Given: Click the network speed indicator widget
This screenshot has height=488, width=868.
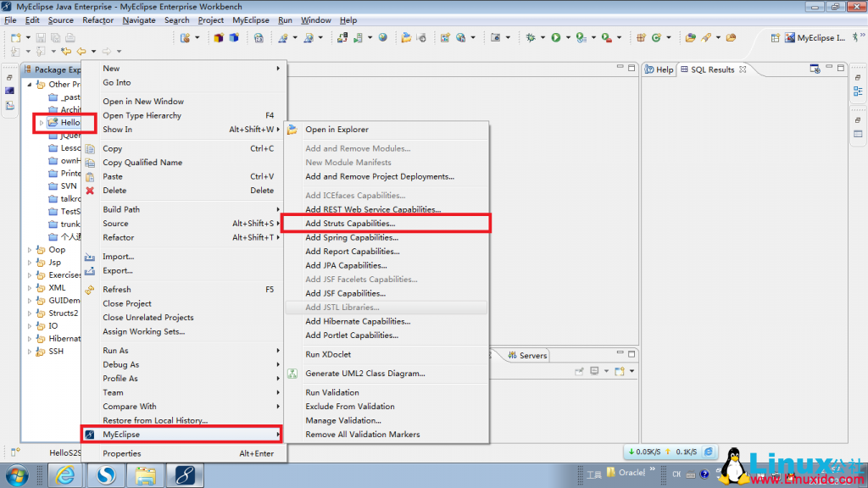Looking at the screenshot, I should click(671, 452).
